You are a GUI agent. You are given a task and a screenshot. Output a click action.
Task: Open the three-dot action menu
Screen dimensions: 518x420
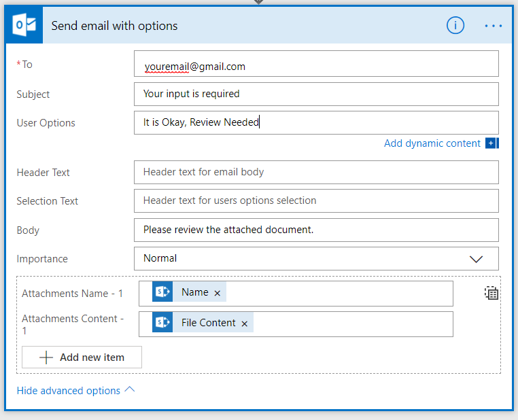coord(494,26)
